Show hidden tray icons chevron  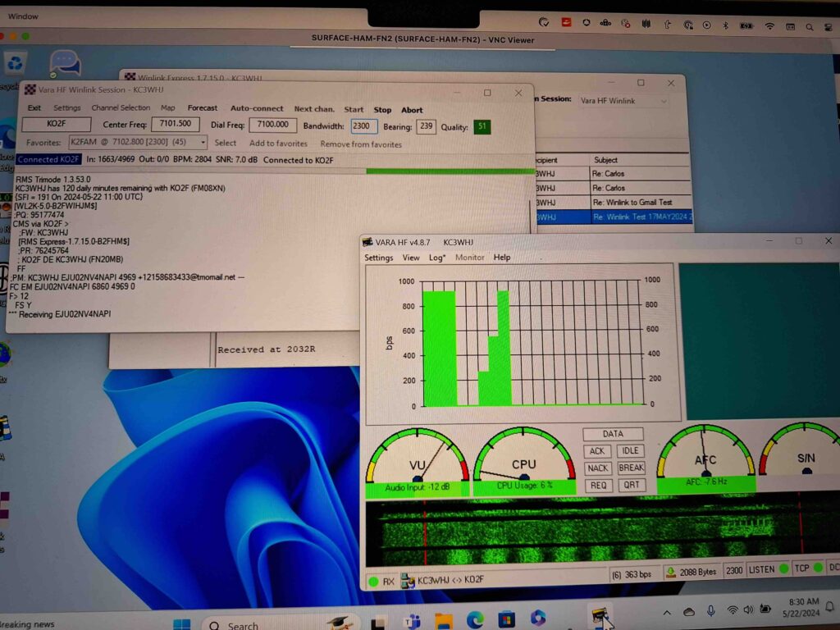[667, 613]
